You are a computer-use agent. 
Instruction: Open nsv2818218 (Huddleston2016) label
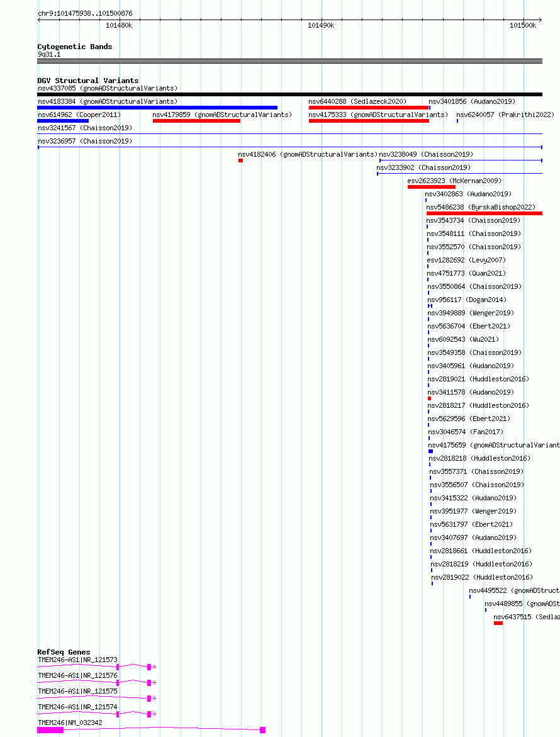479,458
